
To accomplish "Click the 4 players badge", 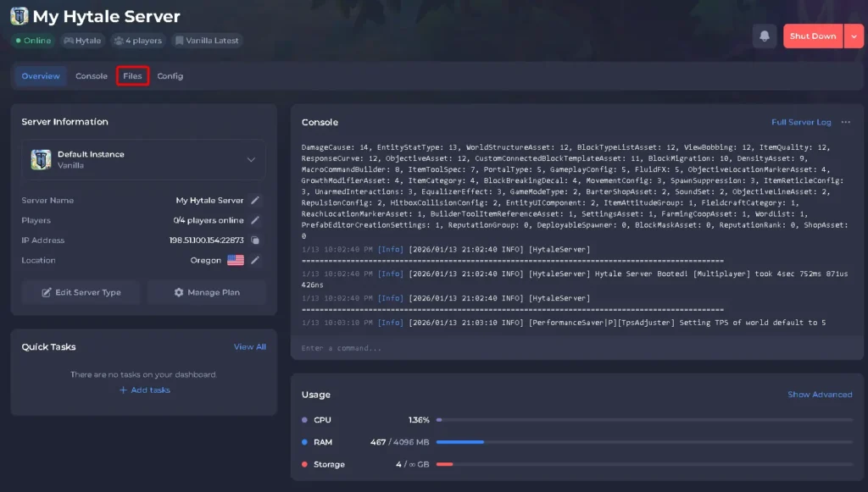I will pos(138,41).
